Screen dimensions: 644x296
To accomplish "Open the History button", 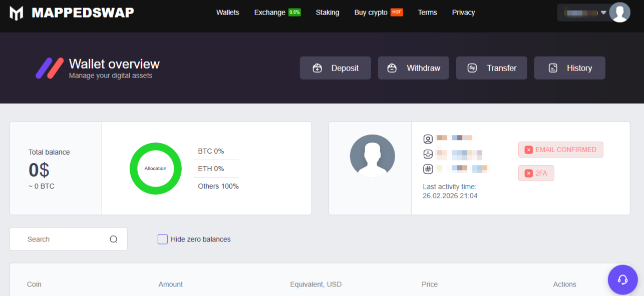I will 569,68.
